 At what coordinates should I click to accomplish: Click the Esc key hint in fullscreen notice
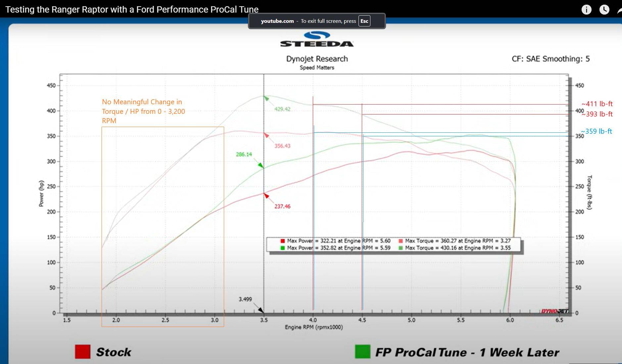pos(364,21)
